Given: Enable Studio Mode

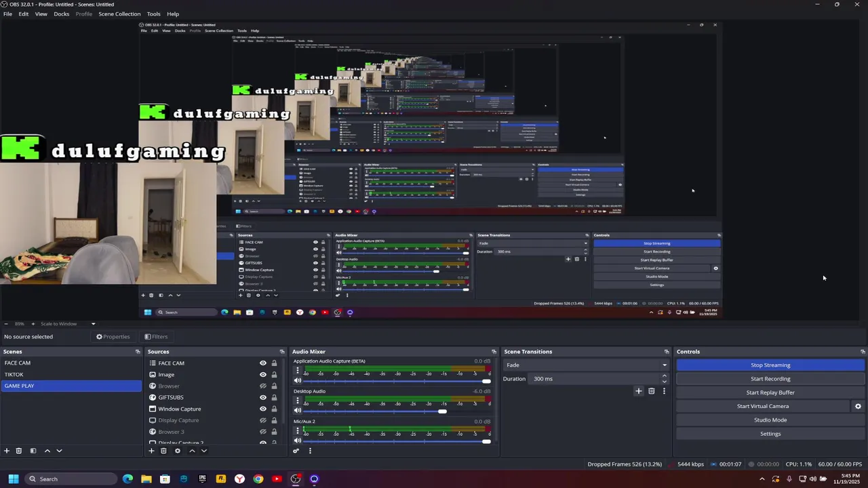Looking at the screenshot, I should click(770, 420).
